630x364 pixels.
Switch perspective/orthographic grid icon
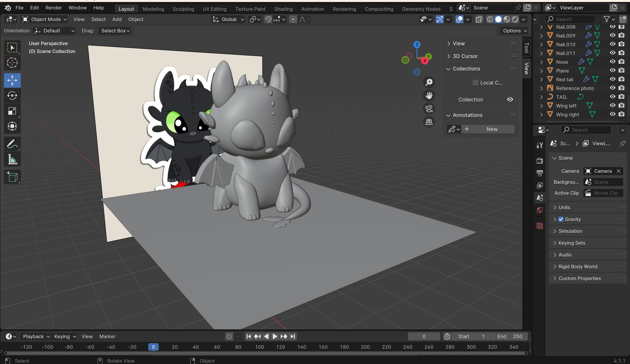(x=429, y=122)
